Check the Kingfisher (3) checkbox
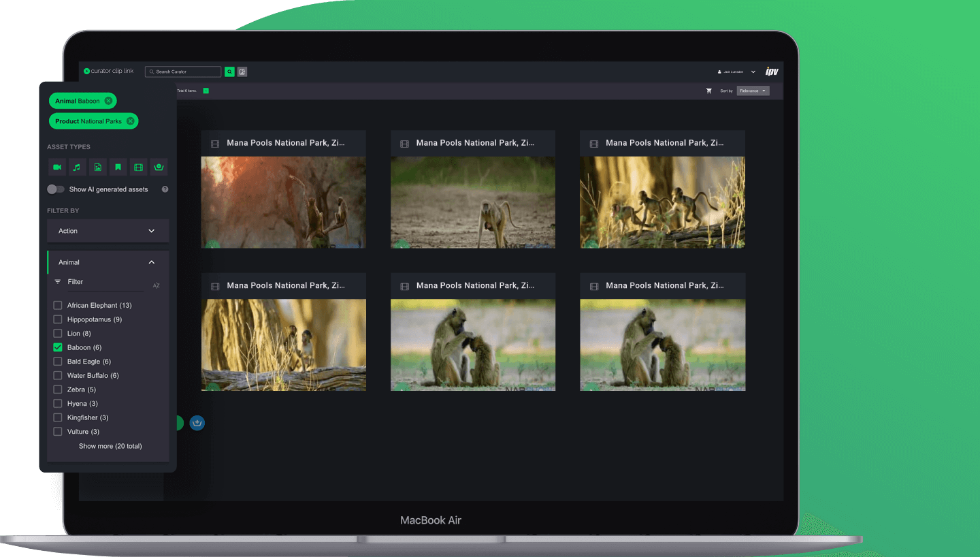The image size is (980, 557). [58, 417]
